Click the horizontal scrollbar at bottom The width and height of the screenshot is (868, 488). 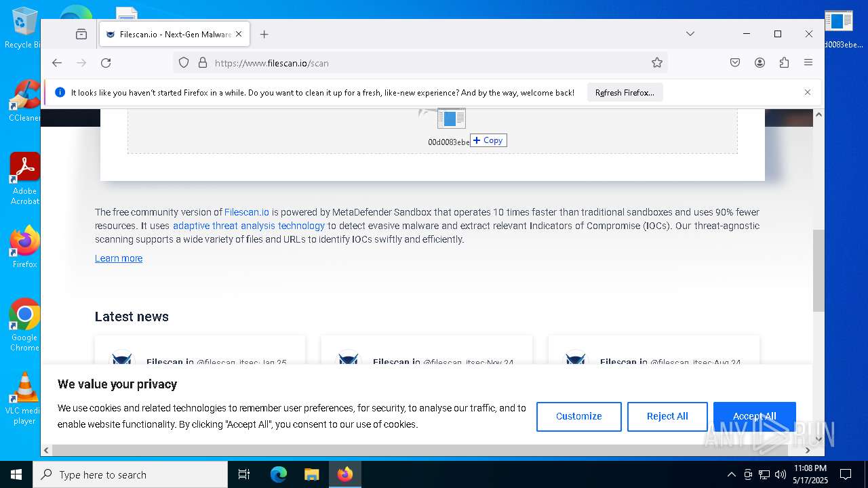pyautogui.click(x=419, y=450)
